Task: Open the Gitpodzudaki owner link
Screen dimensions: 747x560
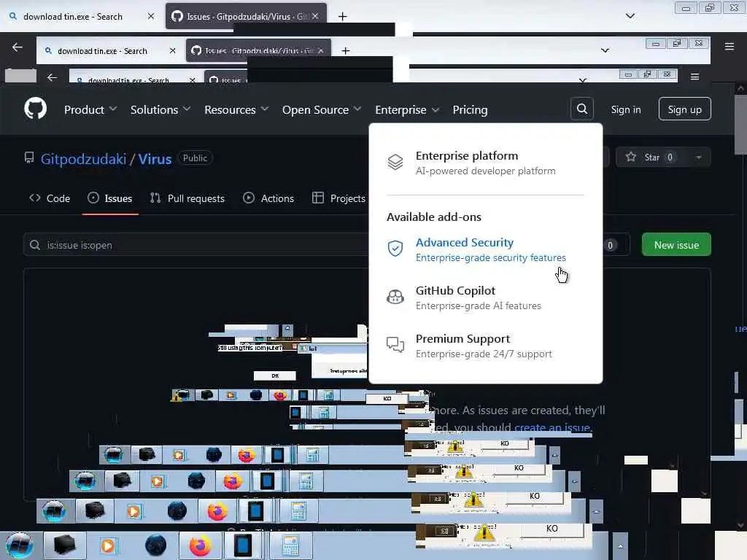Action: [83, 158]
